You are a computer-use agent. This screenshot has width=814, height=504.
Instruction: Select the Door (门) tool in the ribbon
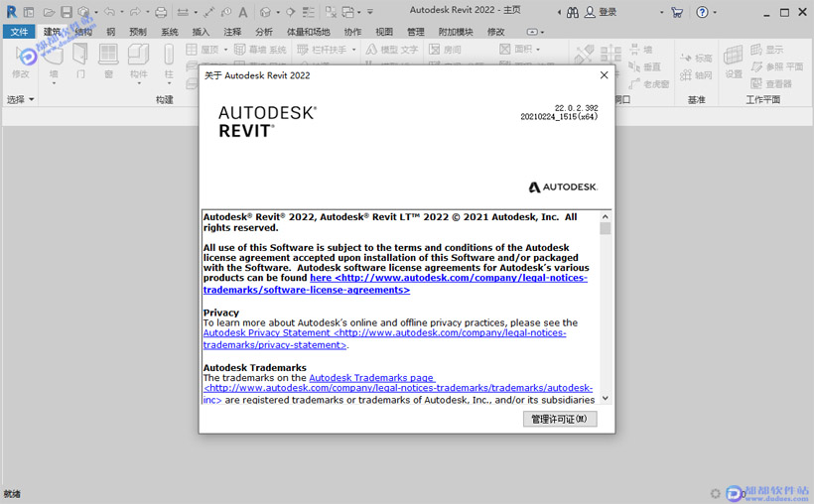click(x=80, y=62)
